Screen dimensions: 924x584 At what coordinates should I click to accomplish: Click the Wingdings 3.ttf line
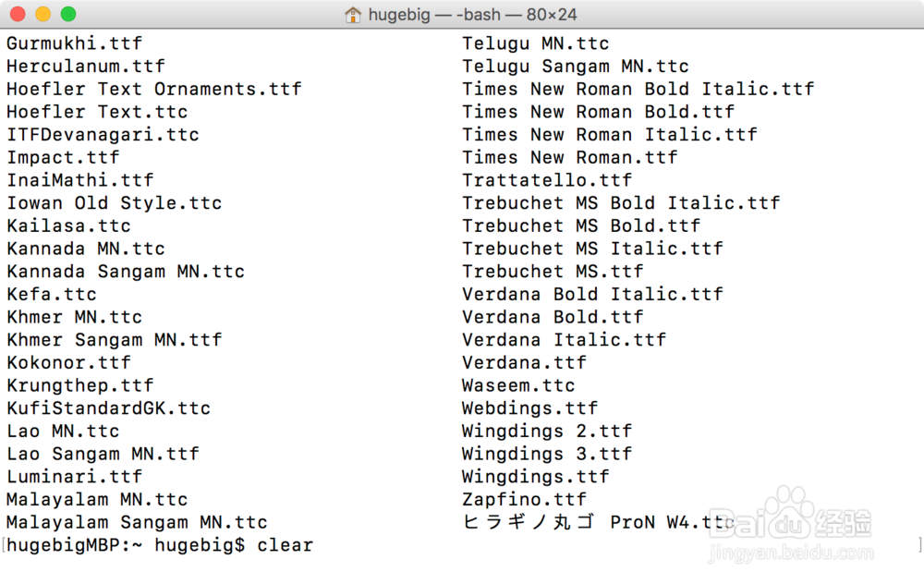[547, 454]
